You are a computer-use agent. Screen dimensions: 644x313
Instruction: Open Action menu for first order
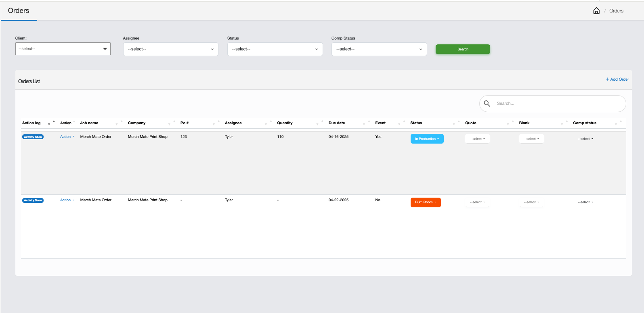pos(67,137)
